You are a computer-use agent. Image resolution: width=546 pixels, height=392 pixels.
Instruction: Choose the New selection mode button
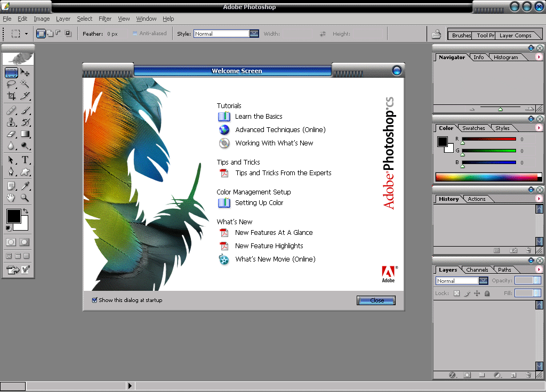(41, 34)
